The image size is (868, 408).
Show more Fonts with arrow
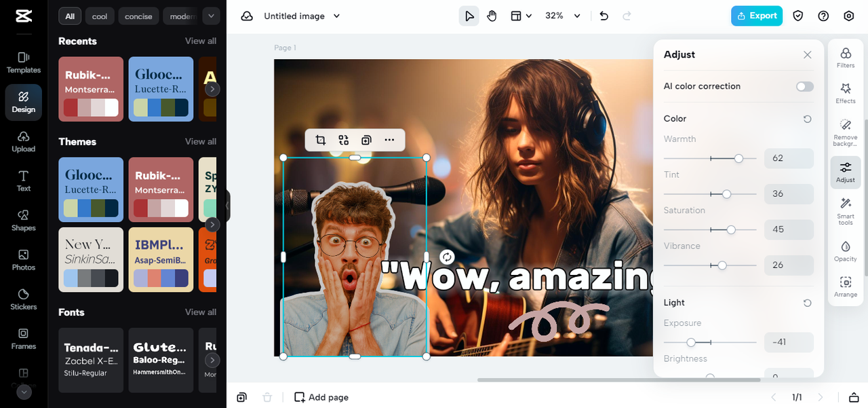coord(212,360)
